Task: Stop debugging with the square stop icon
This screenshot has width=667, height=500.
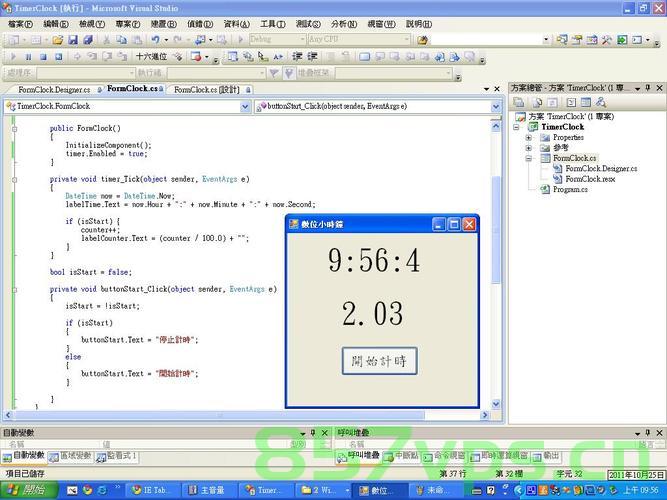Action: coord(43,57)
